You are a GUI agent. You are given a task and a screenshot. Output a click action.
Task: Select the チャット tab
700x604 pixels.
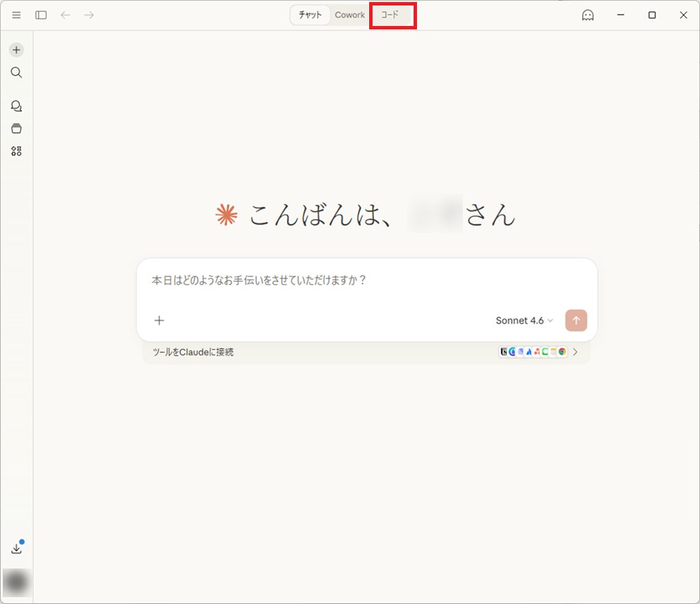pos(310,15)
